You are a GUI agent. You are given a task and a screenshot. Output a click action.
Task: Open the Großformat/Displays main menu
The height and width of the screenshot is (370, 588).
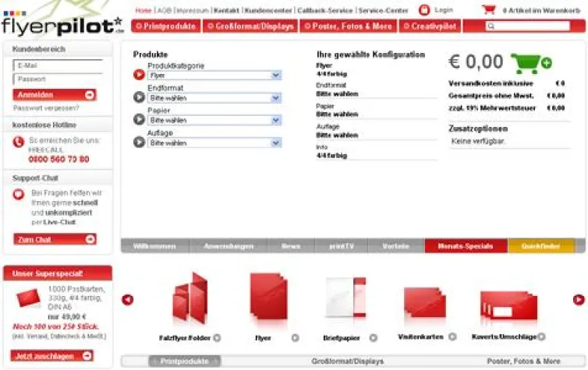pos(250,26)
